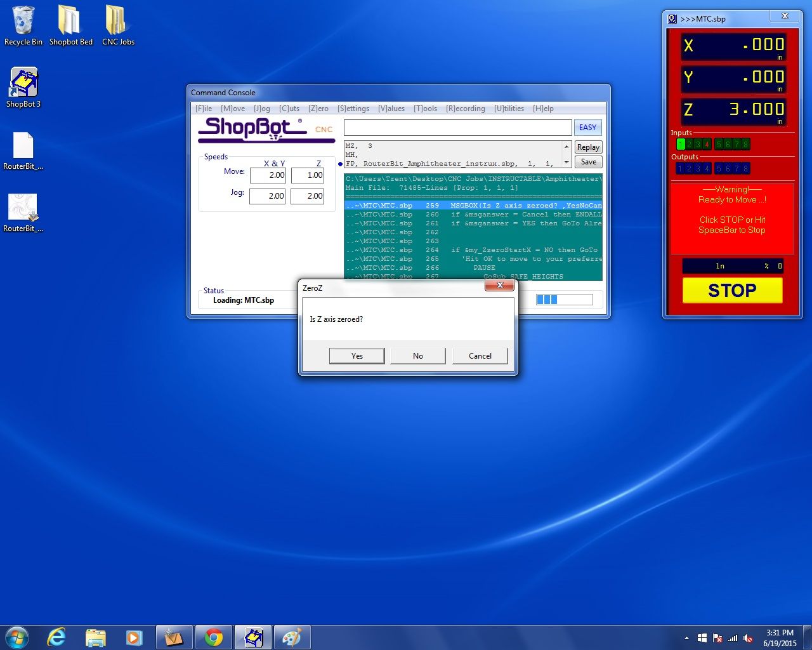Image resolution: width=812 pixels, height=650 pixels.
Task: Open Internet Explorer from the taskbar
Action: pos(56,637)
